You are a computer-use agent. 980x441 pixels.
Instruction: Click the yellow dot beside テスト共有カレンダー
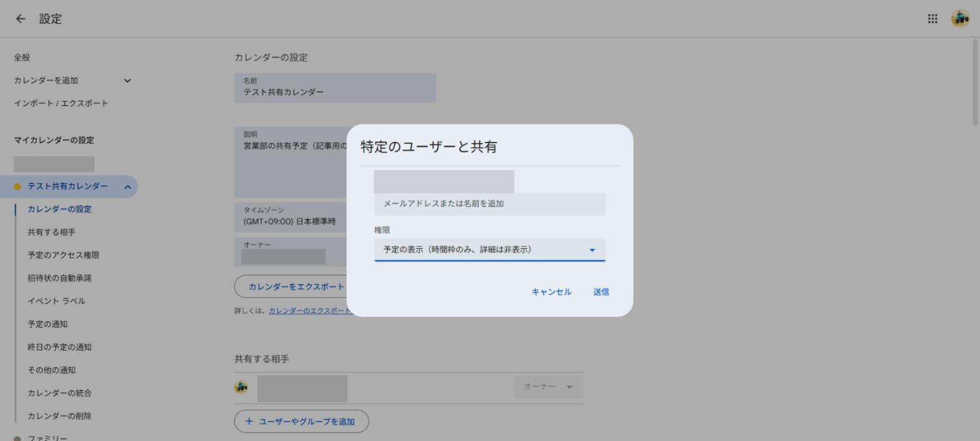17,186
